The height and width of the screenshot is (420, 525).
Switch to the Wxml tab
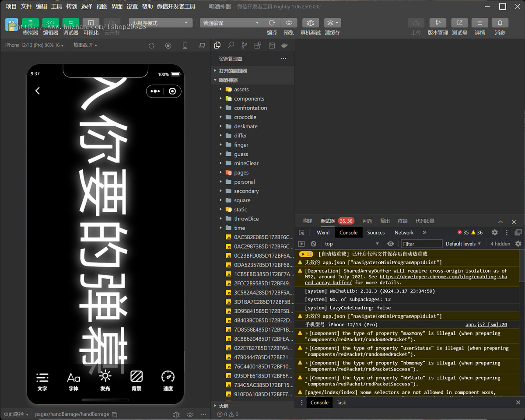point(323,233)
